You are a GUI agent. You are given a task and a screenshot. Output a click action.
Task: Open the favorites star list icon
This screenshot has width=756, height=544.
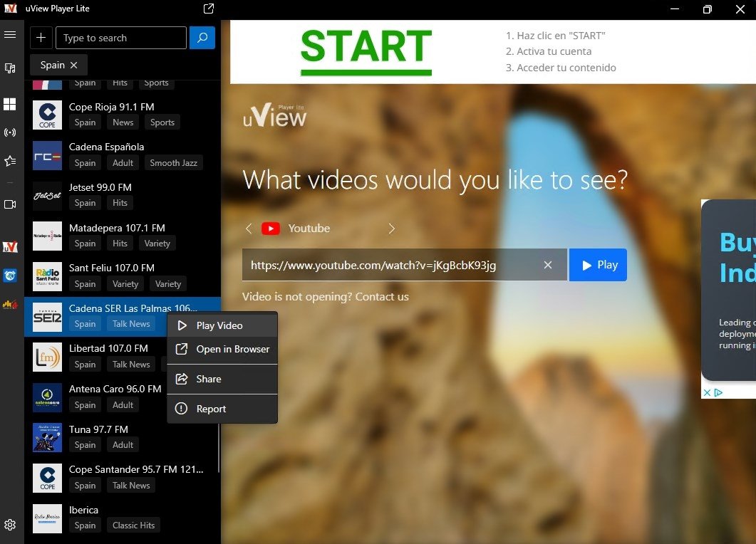coord(10,161)
